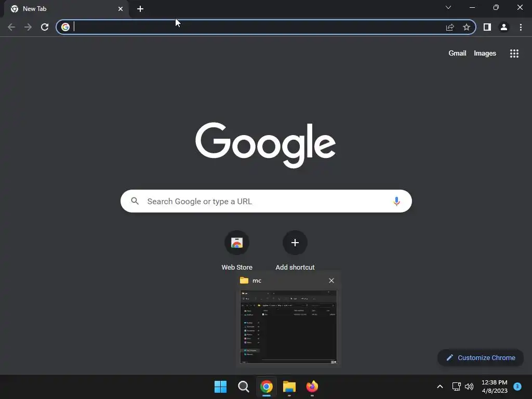Open the notification center badge

517,387
